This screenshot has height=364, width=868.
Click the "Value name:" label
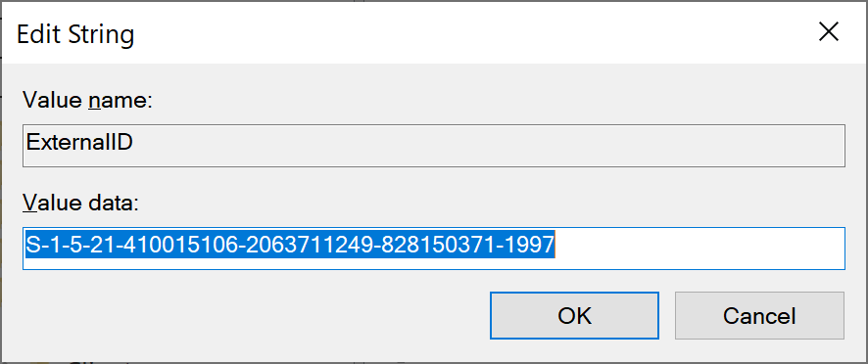(87, 101)
